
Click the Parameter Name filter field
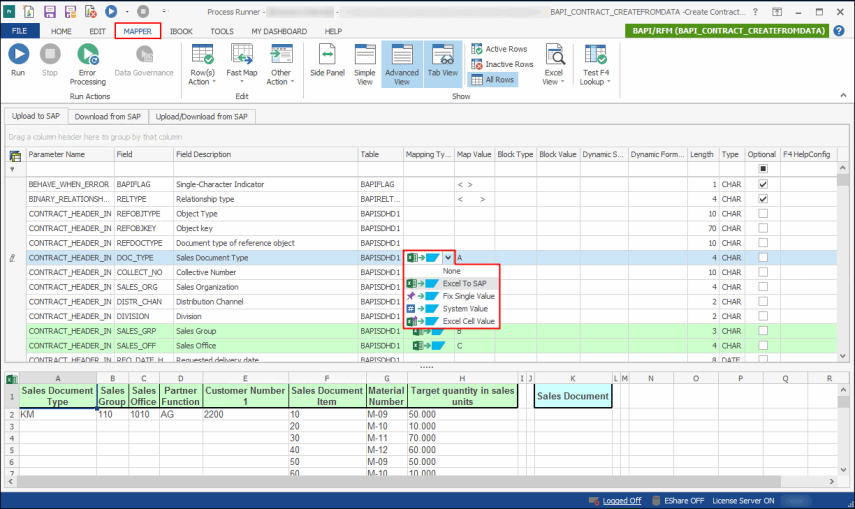point(70,169)
